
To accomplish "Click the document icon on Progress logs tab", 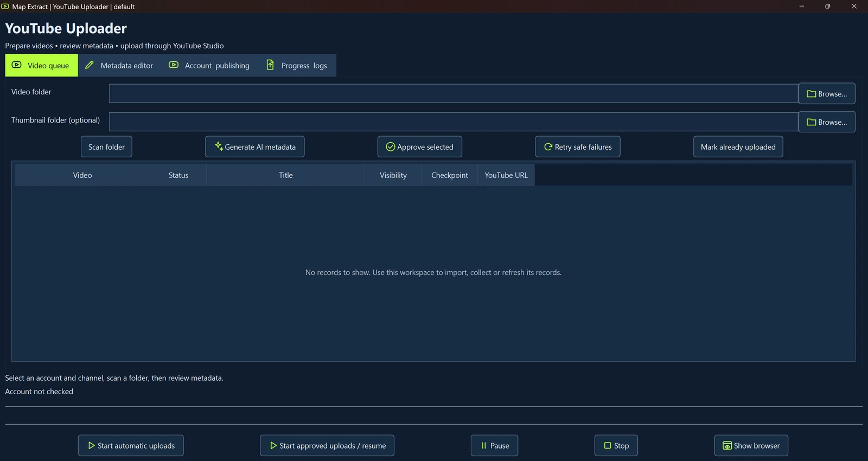I will pos(270,65).
